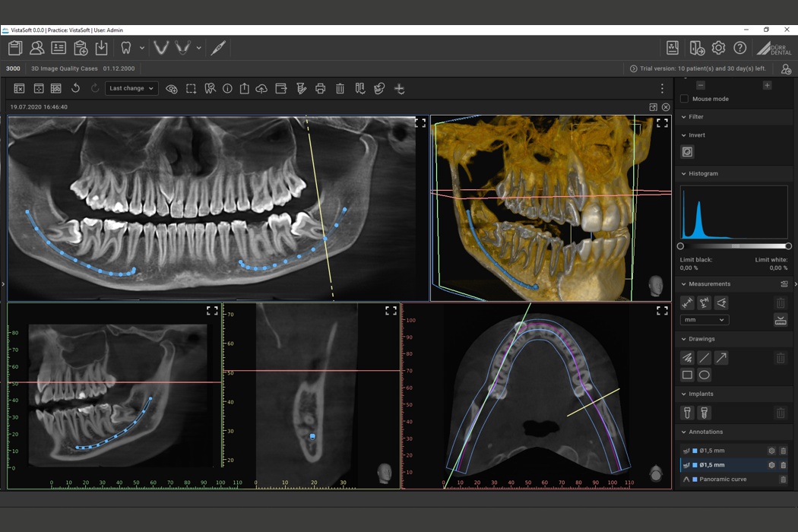
Task: Maximize the 3D volume rendering view
Action: point(662,123)
